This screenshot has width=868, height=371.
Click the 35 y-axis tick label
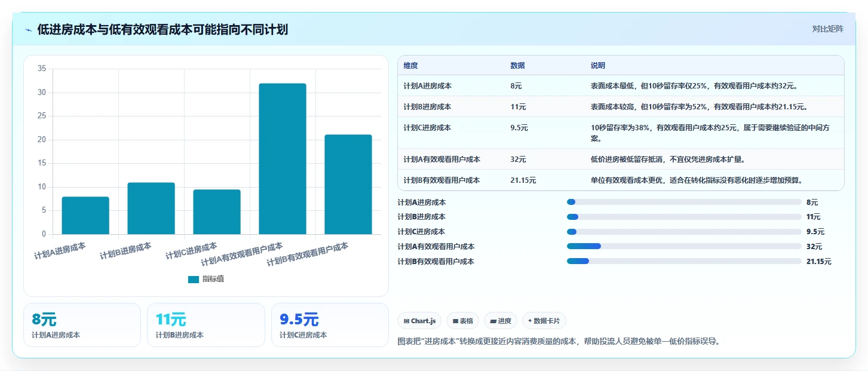pyautogui.click(x=42, y=69)
